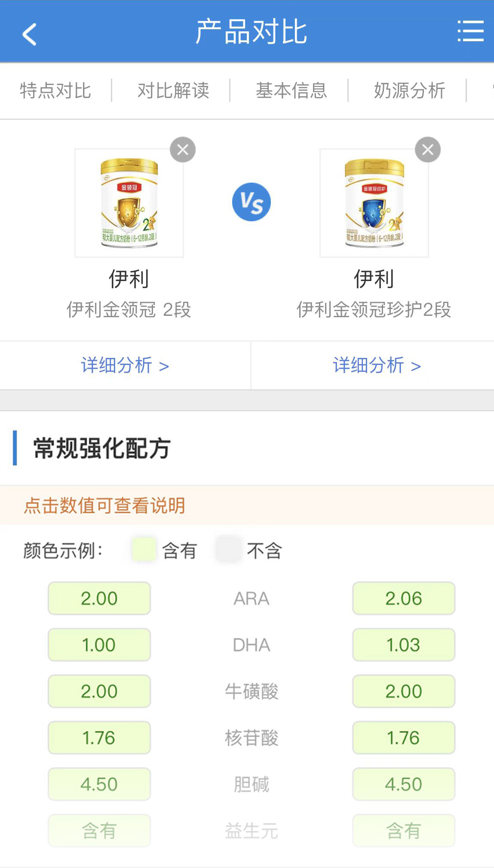Image resolution: width=494 pixels, height=868 pixels.
Task: Remove 伊利金领冠珍护2段 from comparison
Action: pyautogui.click(x=427, y=150)
